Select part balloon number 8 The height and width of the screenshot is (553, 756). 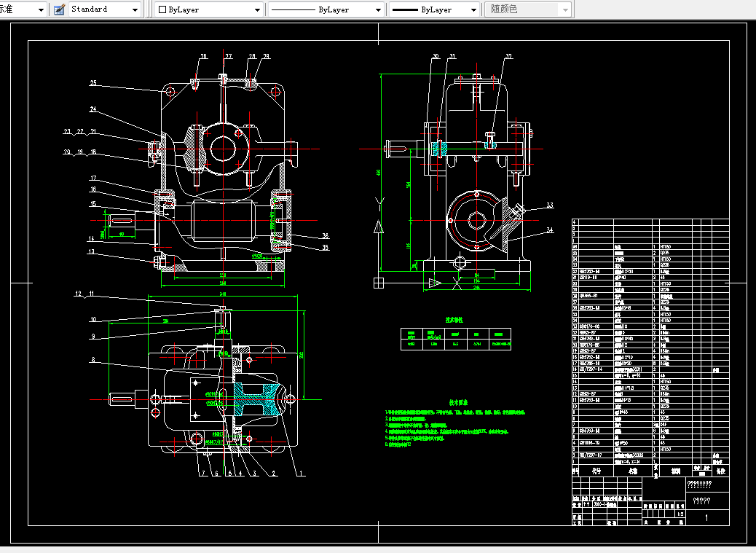(x=93, y=360)
